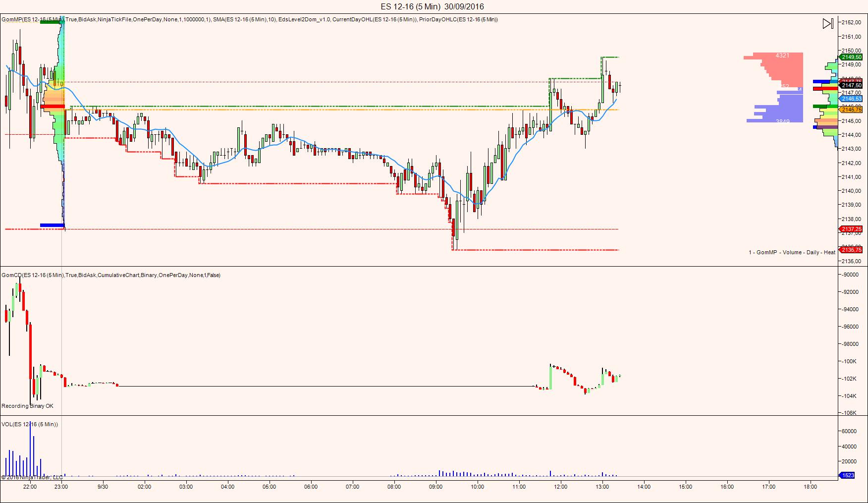The height and width of the screenshot is (503, 868).
Task: Click the 2144,00 price axis label
Action: [851, 135]
